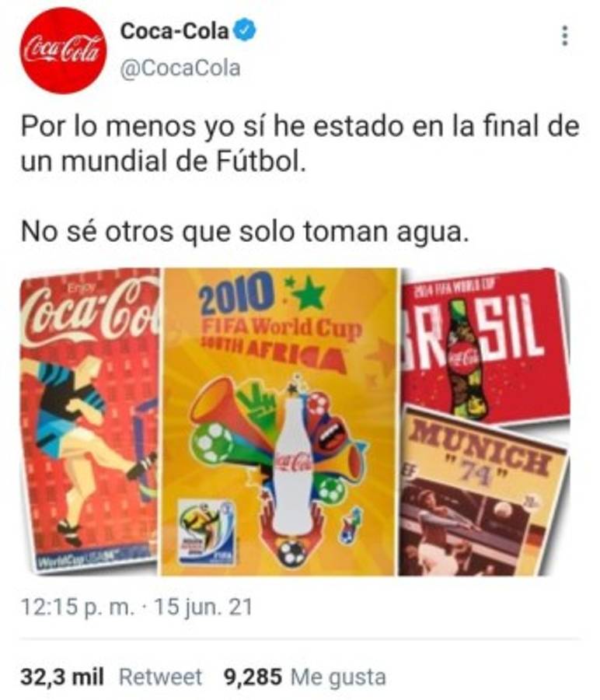Click the Coca-Cola display name
The height and width of the screenshot is (700, 600).
pyautogui.click(x=174, y=31)
